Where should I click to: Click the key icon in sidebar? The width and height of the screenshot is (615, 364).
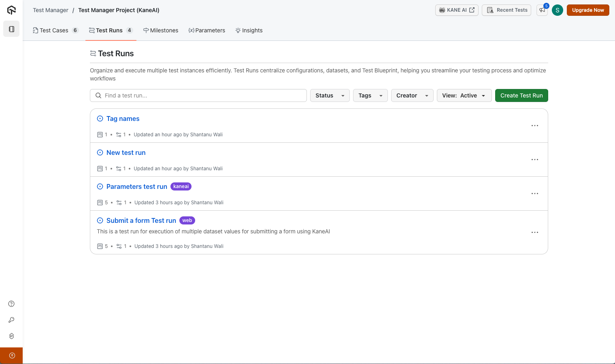11,320
